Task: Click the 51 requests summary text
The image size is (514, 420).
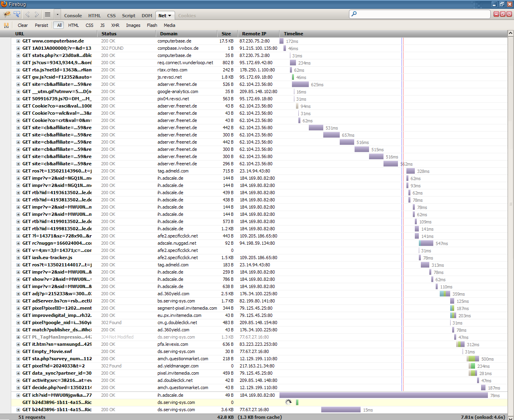Action: (32, 417)
